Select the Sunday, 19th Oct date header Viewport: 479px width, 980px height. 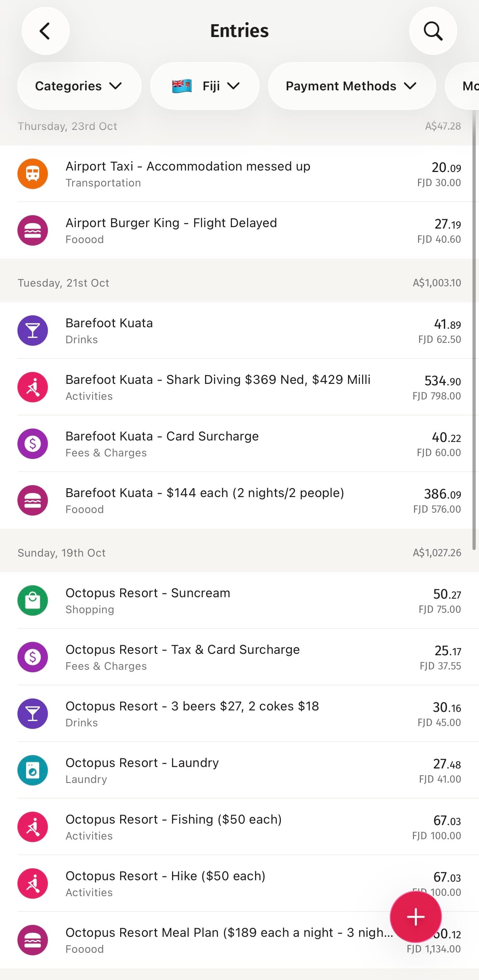[62, 553]
